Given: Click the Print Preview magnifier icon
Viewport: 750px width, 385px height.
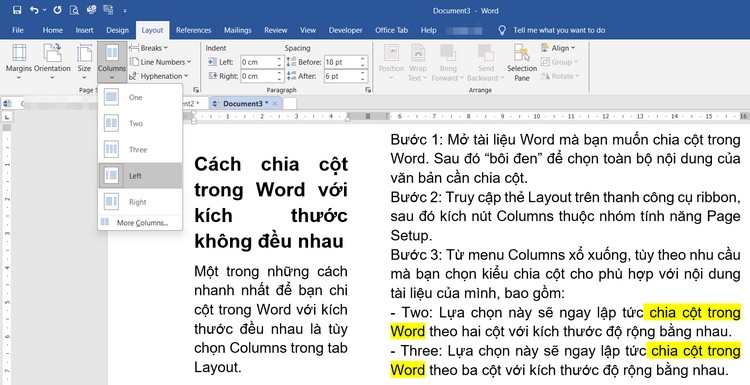Looking at the screenshot, I should 74,10.
